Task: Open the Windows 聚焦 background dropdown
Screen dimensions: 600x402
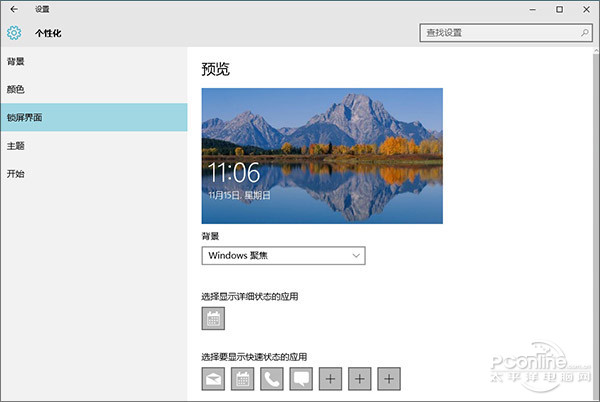Action: pyautogui.click(x=284, y=256)
